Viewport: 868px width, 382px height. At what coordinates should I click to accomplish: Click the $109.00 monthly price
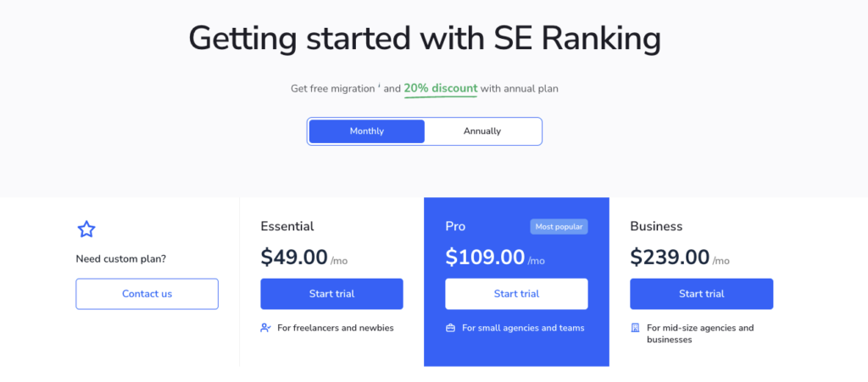point(485,257)
